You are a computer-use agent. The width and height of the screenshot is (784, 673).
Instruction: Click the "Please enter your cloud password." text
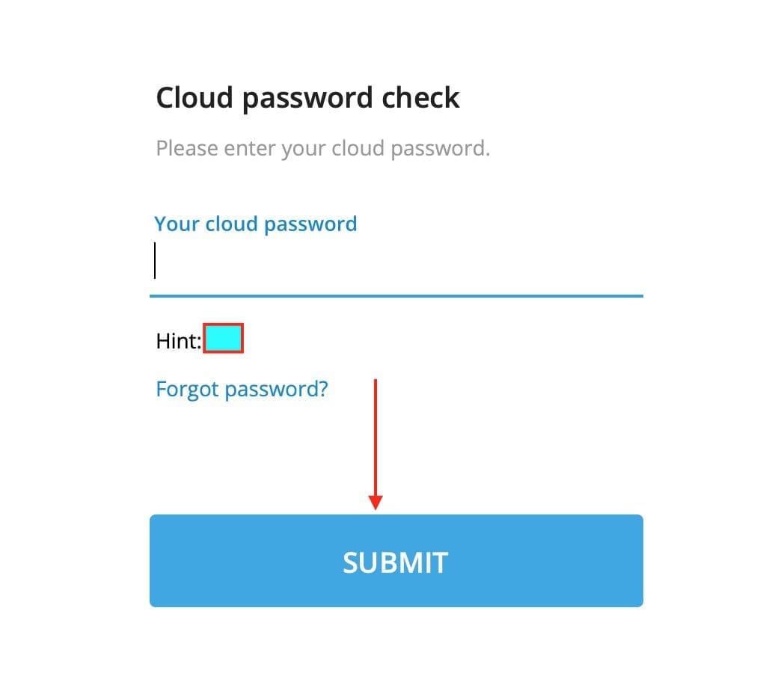322,148
